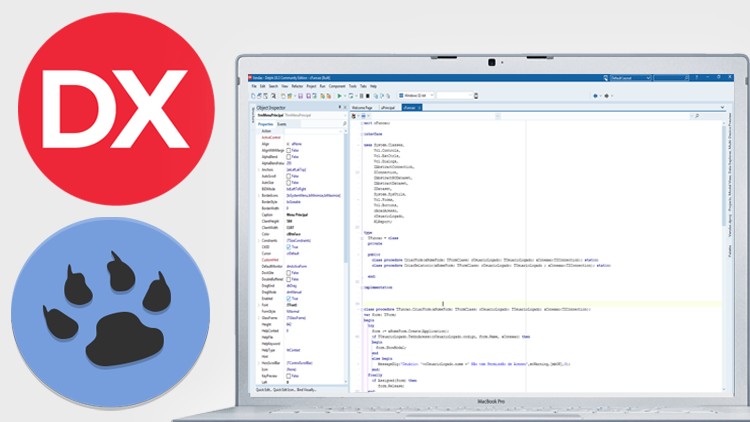Toggle the DockSite checkbox
This screenshot has height=422, width=750.
[x=288, y=273]
